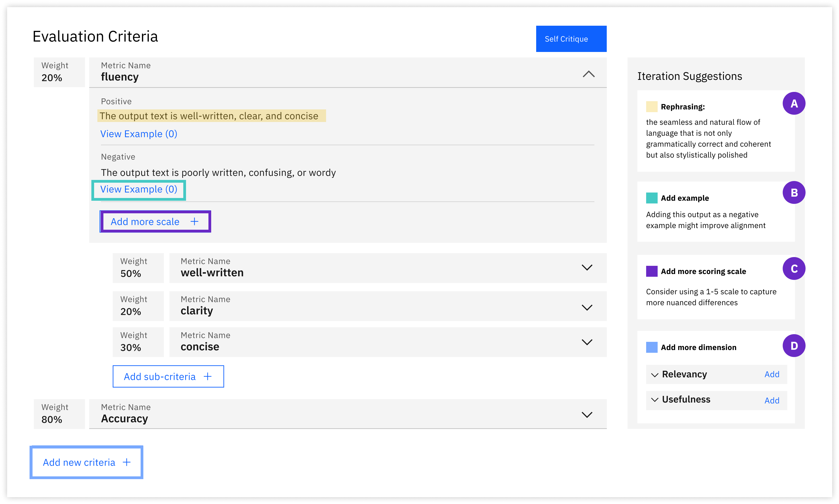This screenshot has height=504, width=839.
Task: Expand the concise sub-criteria
Action: pyautogui.click(x=587, y=342)
